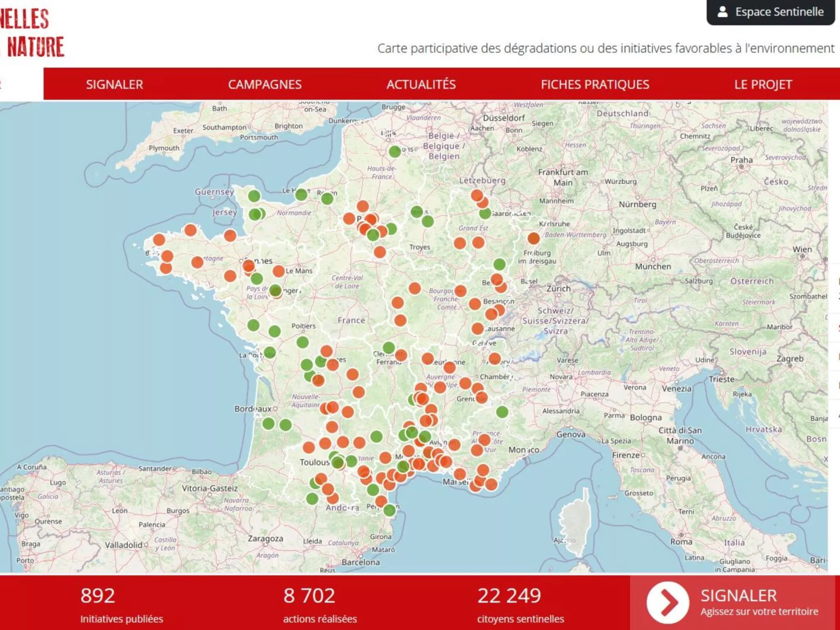Click the white chevron circle icon beside SIGNALER
840x630 pixels.
tap(668, 603)
